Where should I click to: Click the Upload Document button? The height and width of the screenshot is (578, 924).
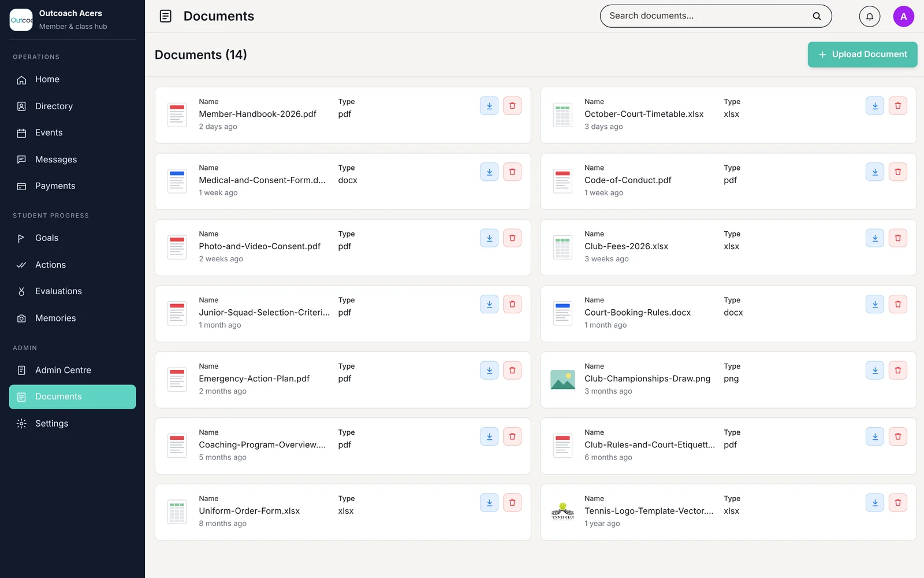(x=862, y=54)
